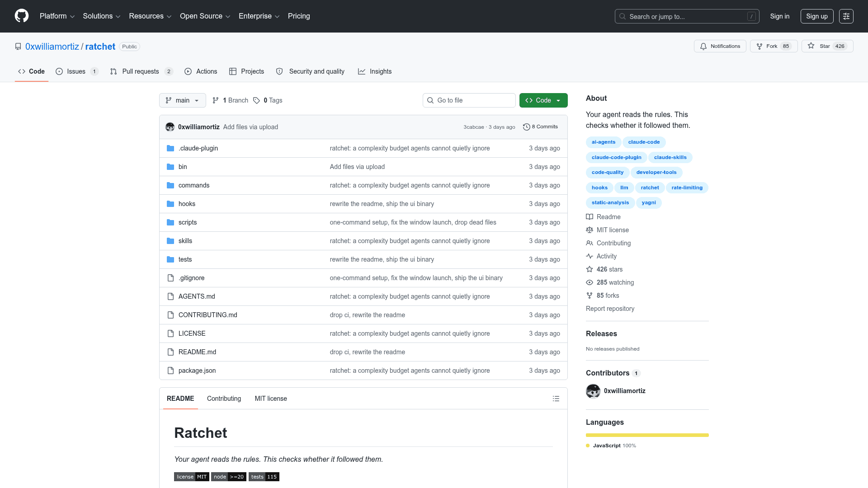Open the 0xwilliamortiz owner profile link
The height and width of the screenshot is (488, 868).
pos(52,47)
